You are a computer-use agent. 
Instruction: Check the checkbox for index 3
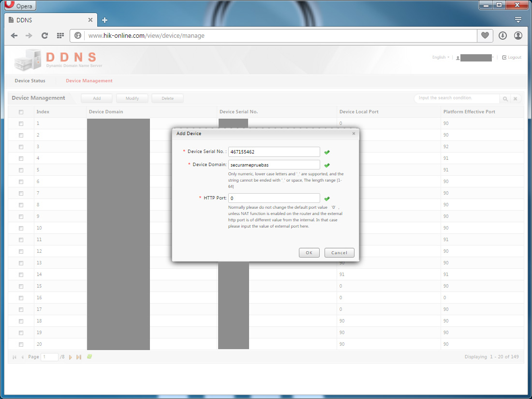(21, 147)
